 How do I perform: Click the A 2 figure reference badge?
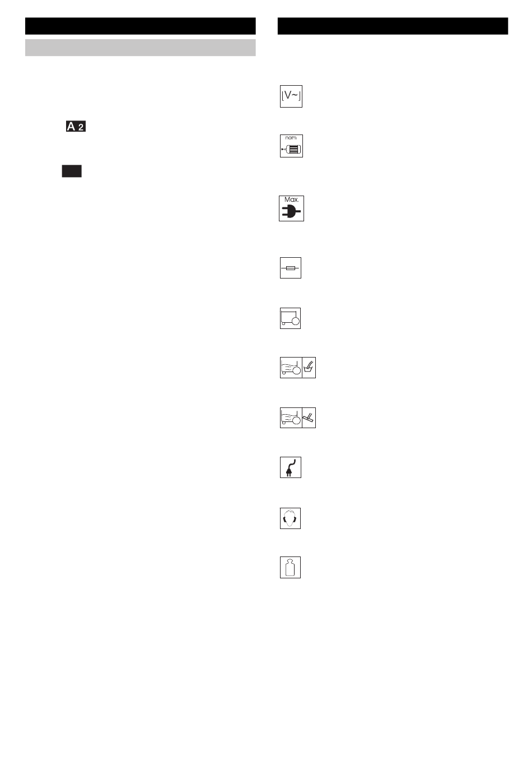click(x=76, y=127)
